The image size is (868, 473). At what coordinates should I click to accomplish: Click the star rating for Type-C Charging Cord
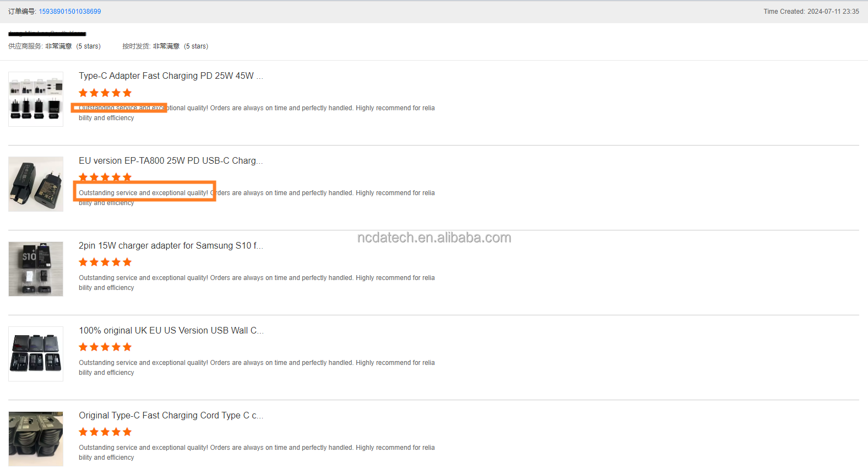pos(105,432)
